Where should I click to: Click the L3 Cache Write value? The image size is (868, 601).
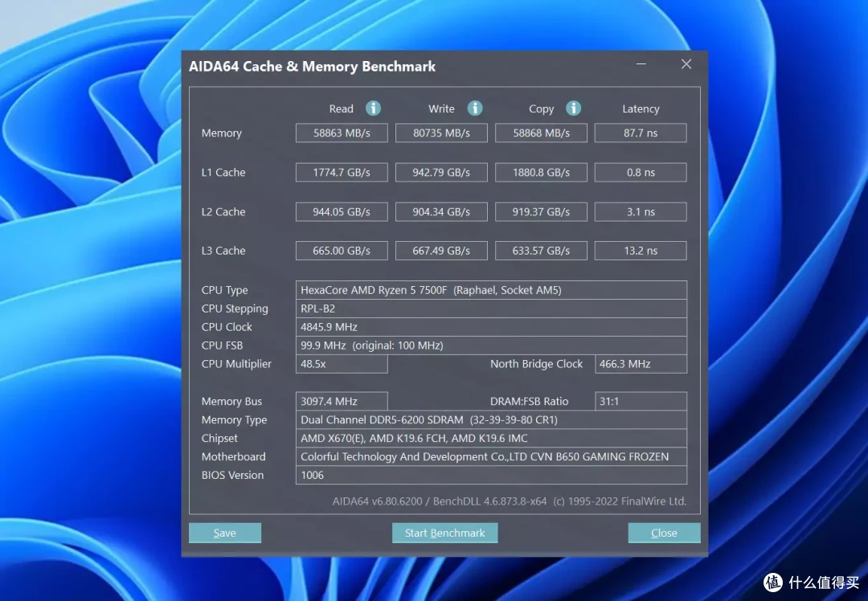coord(441,251)
